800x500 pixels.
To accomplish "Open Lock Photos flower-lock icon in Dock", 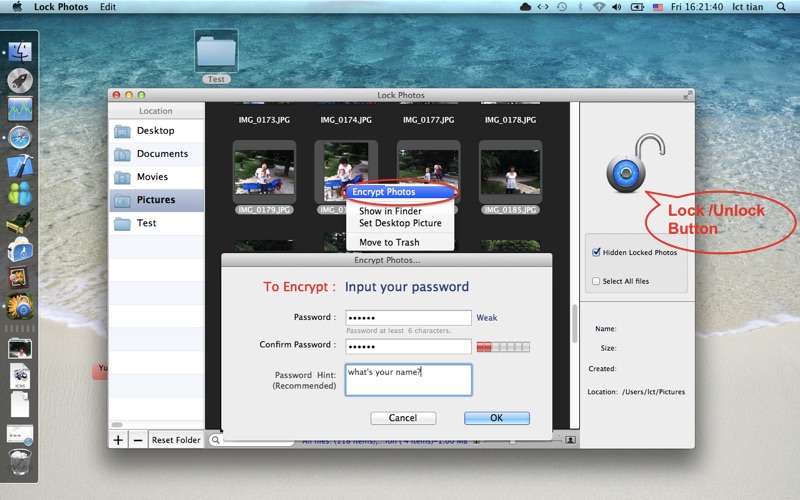I will pos(20,306).
